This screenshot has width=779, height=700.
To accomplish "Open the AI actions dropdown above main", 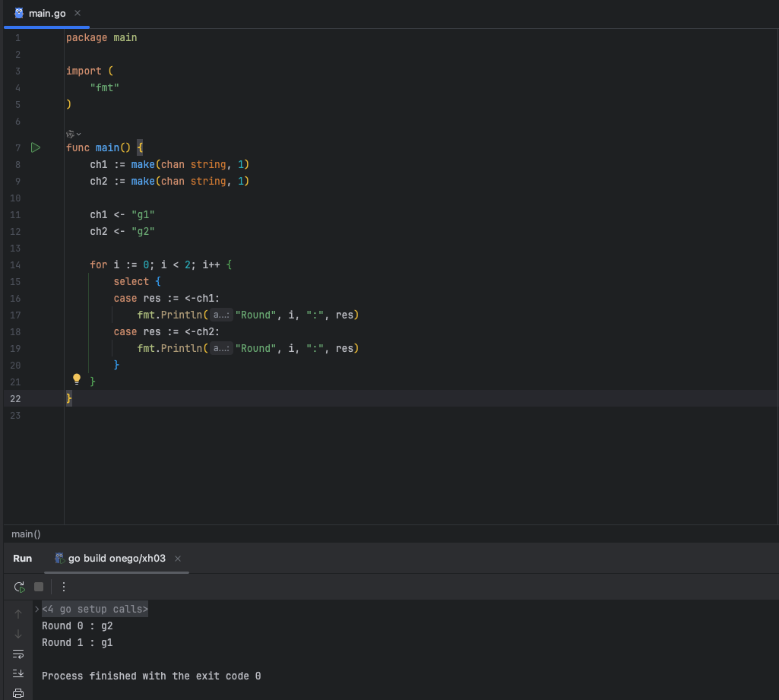I will pos(74,134).
